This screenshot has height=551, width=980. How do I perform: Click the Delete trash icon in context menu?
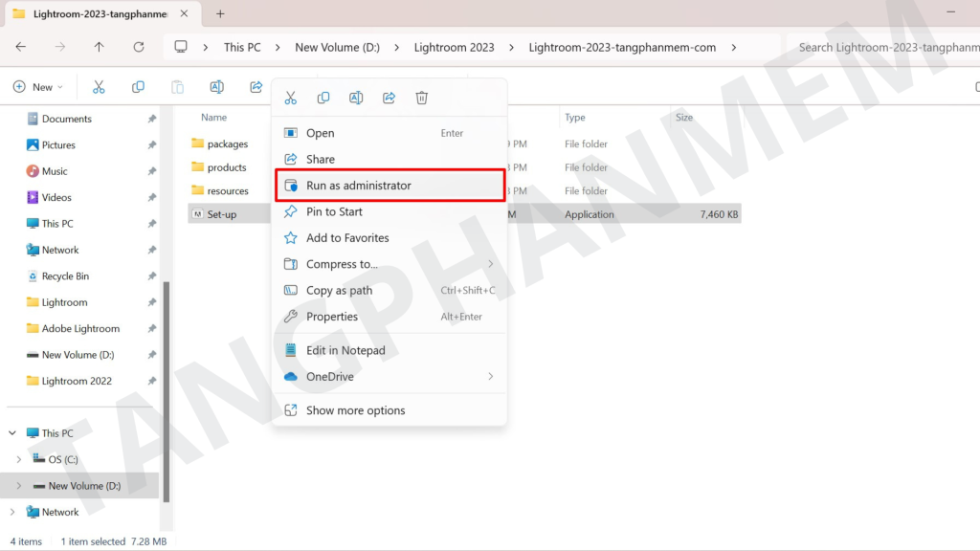pyautogui.click(x=421, y=98)
